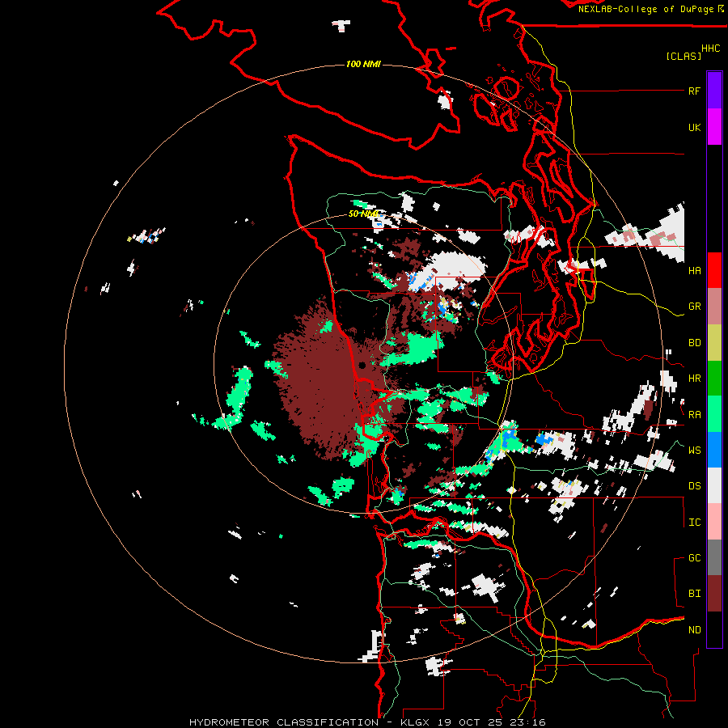Click the ND legend label

pyautogui.click(x=694, y=630)
